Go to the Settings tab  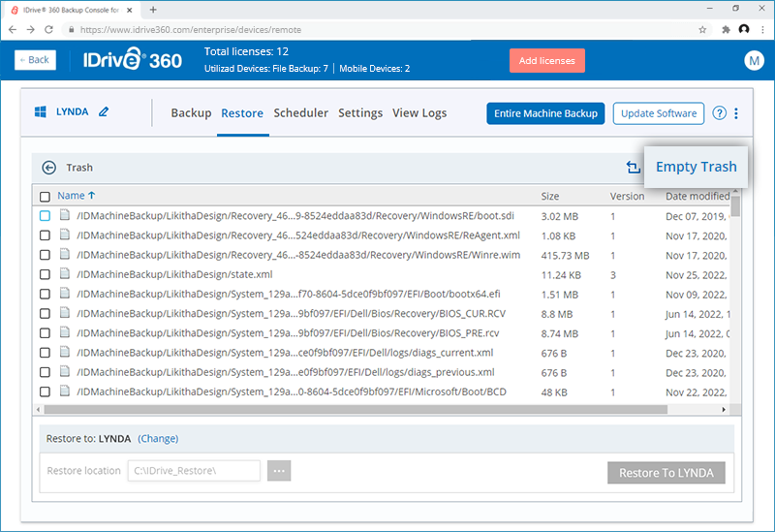click(x=360, y=112)
